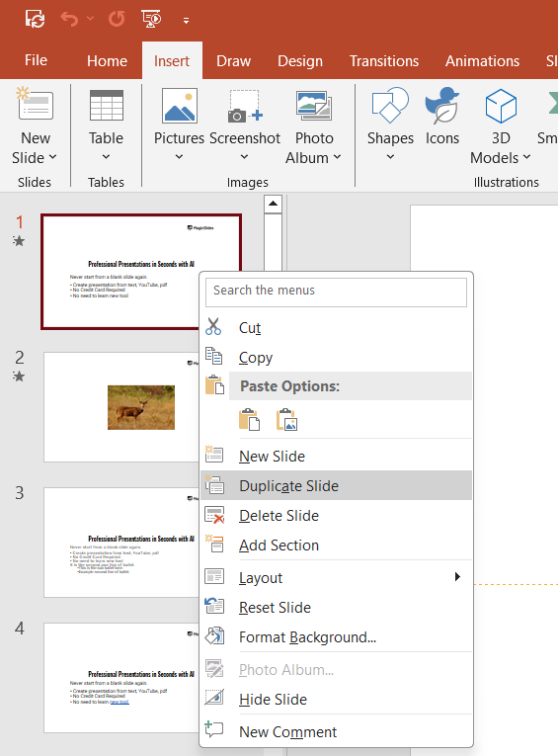558x756 pixels.
Task: Open the File tab
Action: coord(36,60)
